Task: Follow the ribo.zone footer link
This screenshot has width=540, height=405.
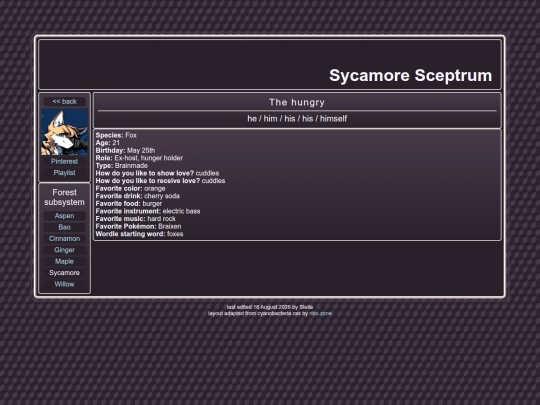Action: (320, 313)
